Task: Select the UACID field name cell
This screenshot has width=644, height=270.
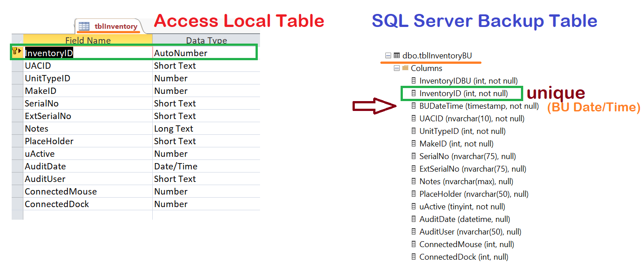Action: [x=88, y=66]
